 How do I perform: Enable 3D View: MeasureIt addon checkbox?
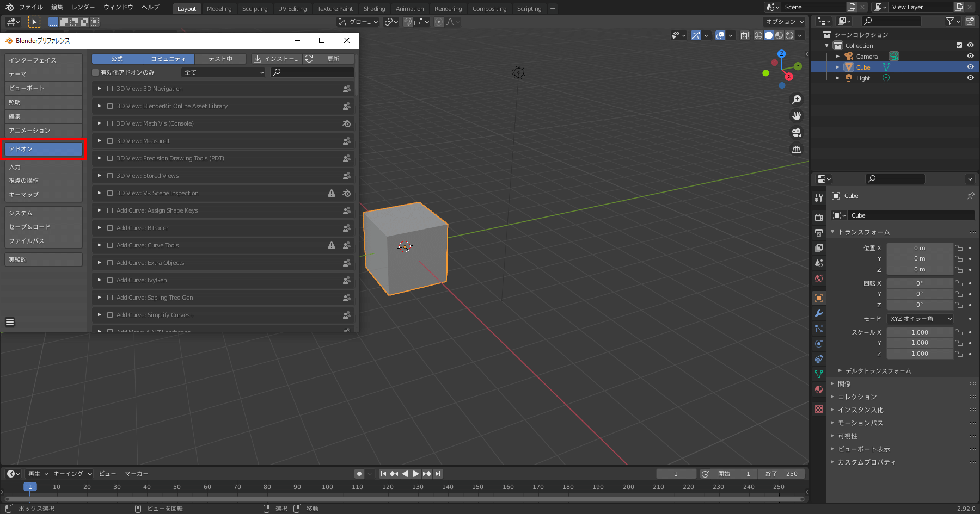click(x=110, y=141)
